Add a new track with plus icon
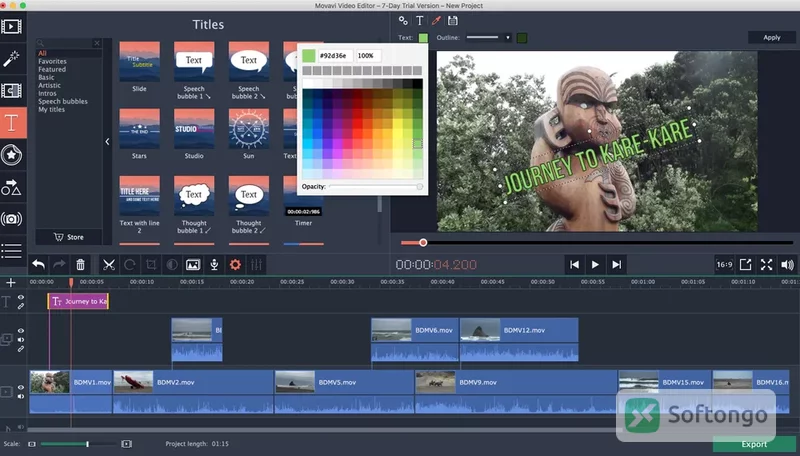Image resolution: width=800 pixels, height=456 pixels. (11, 283)
